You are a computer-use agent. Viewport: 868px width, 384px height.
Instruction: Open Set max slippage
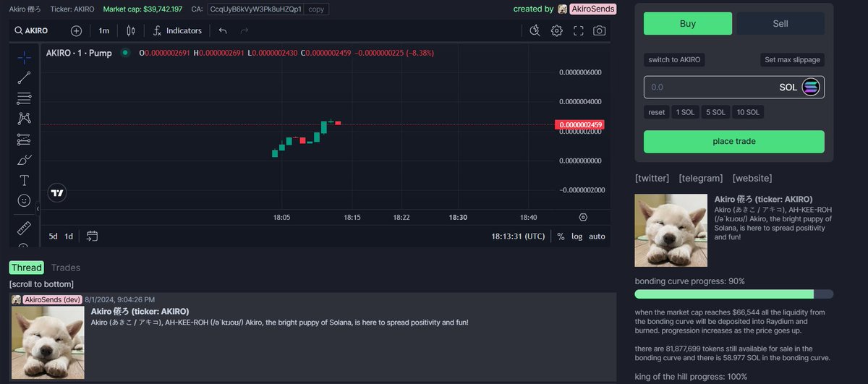click(792, 60)
